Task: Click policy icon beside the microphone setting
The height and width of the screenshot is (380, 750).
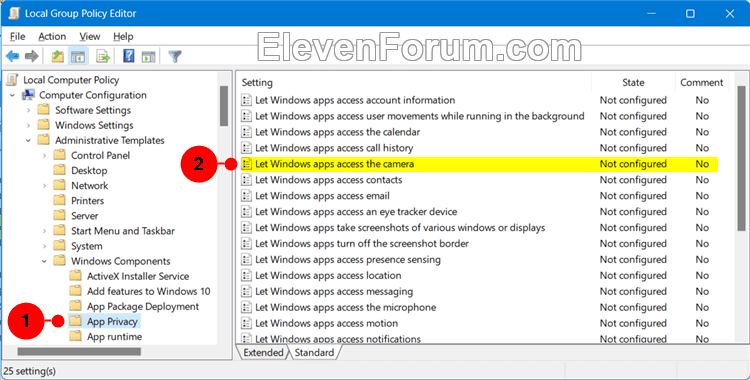Action: point(246,307)
